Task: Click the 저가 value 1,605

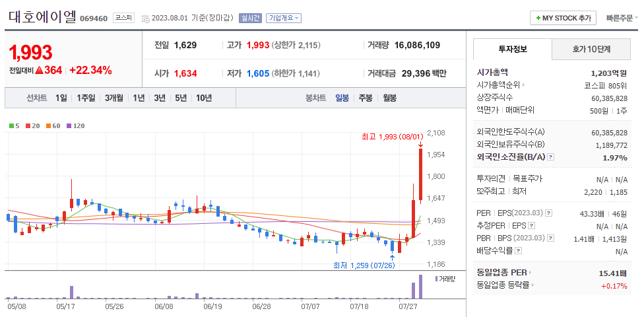Action: (x=258, y=73)
